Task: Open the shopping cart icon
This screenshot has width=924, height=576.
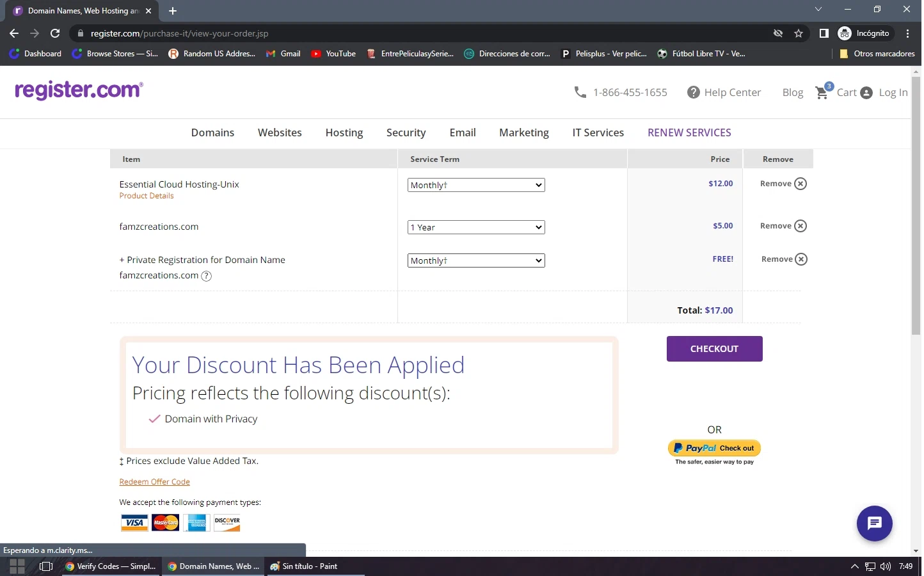Action: point(823,92)
